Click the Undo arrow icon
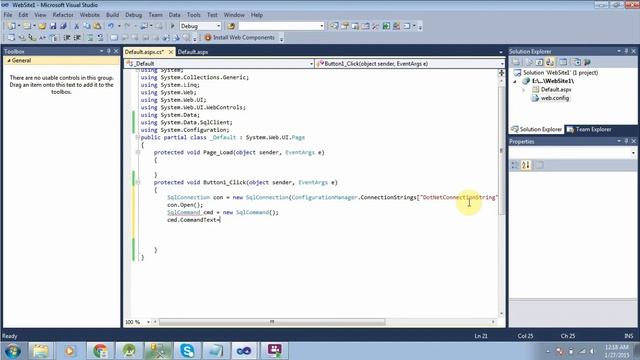The height and width of the screenshot is (360, 640). tap(111, 26)
